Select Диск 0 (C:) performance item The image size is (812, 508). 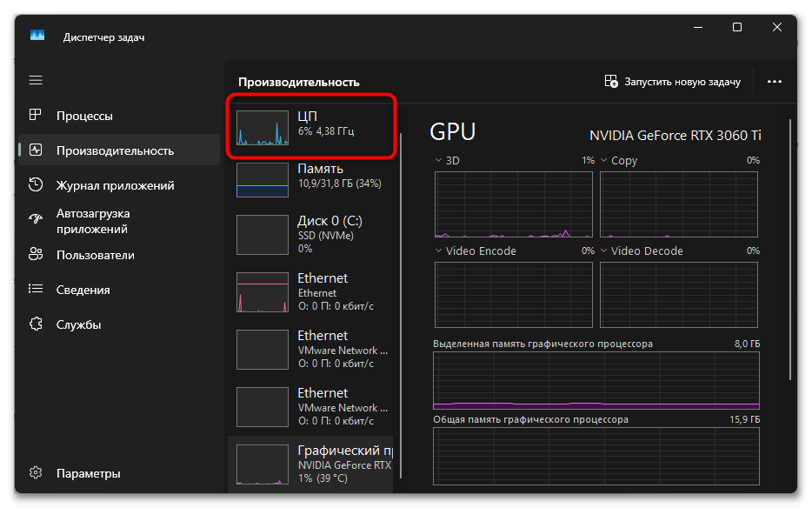pyautogui.click(x=310, y=234)
